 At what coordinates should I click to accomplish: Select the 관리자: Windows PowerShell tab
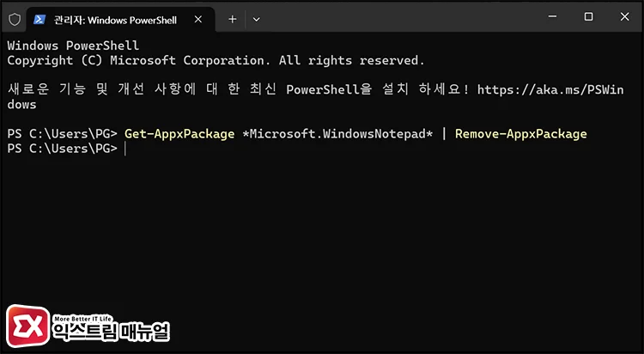coord(120,19)
